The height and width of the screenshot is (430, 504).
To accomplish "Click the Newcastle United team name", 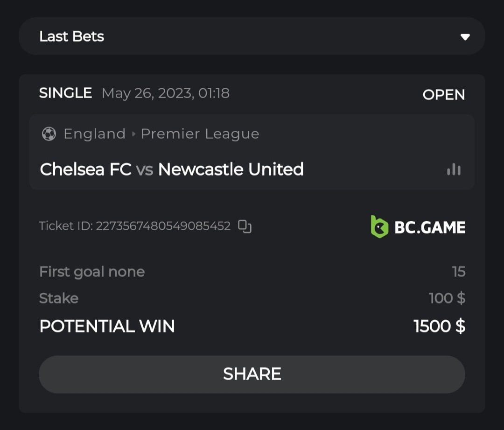I will (x=231, y=169).
